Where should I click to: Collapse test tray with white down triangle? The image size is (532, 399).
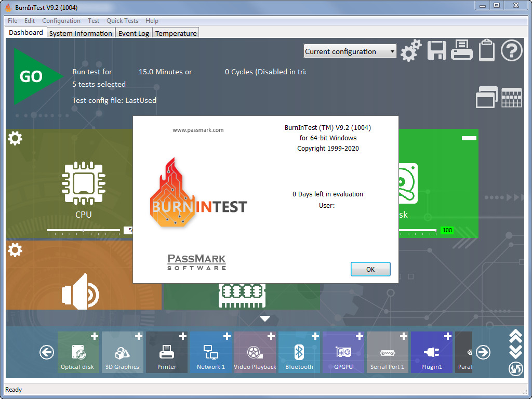[x=264, y=318]
